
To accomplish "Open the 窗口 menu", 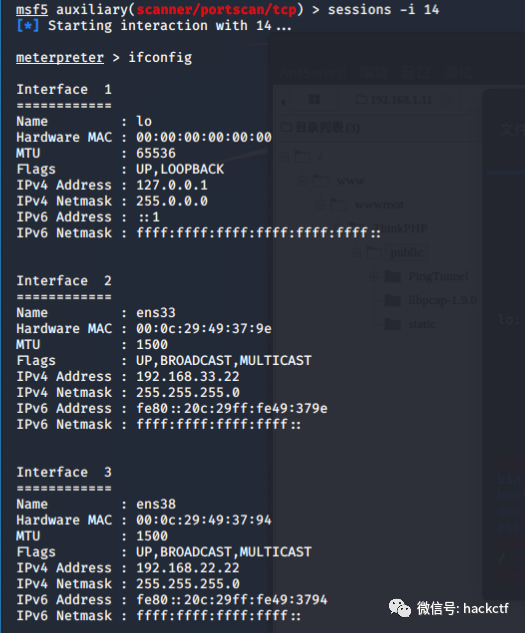I will 416,72.
